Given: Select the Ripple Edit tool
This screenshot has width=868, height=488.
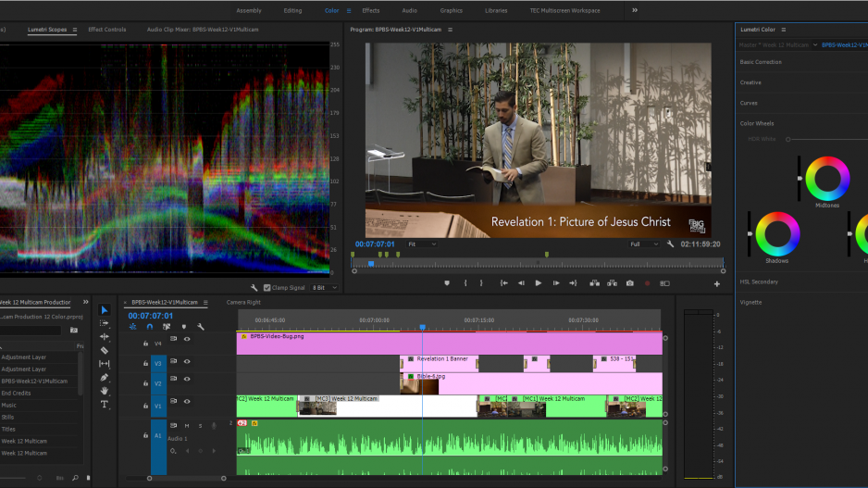Looking at the screenshot, I should (104, 336).
